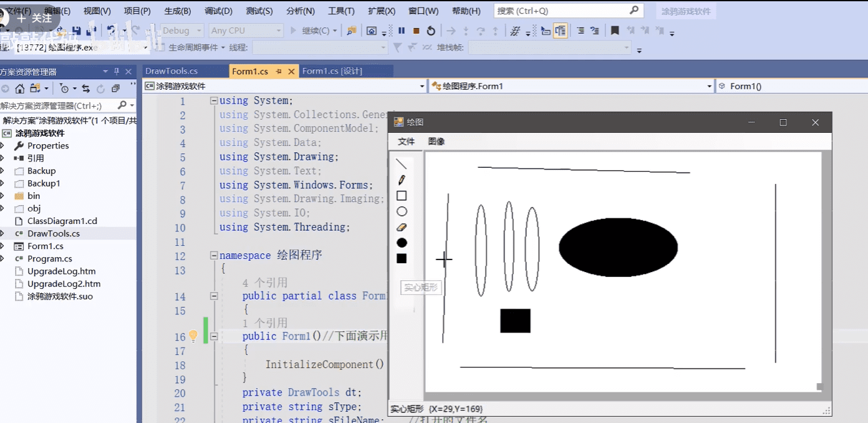
Task: Select Program.cs in Solution Explorer
Action: coord(50,258)
